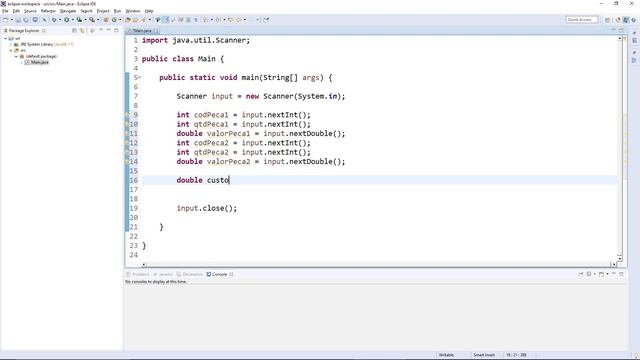Screen dimensions: 640x360
Task: Open the Edit menu
Action: (x=16, y=11)
